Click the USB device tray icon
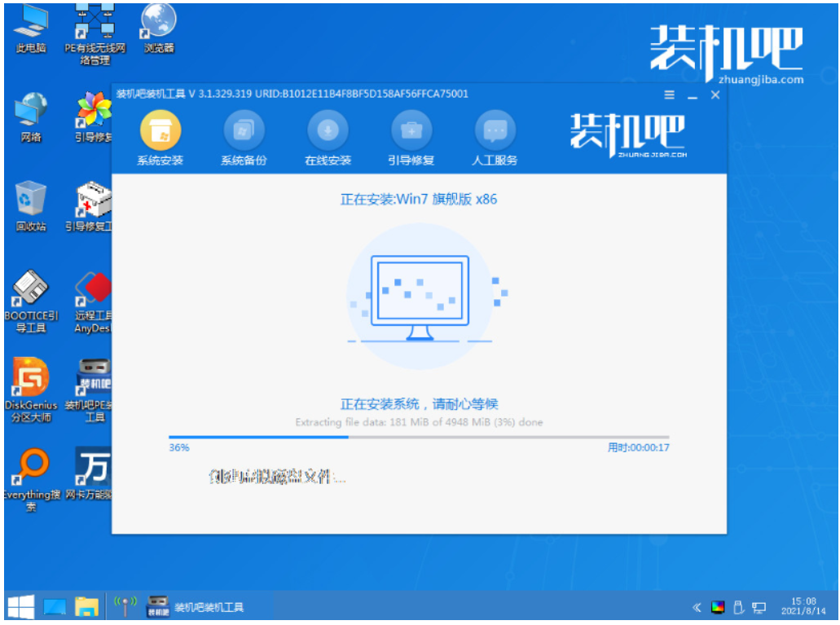Image resolution: width=840 pixels, height=625 pixels. click(x=738, y=607)
